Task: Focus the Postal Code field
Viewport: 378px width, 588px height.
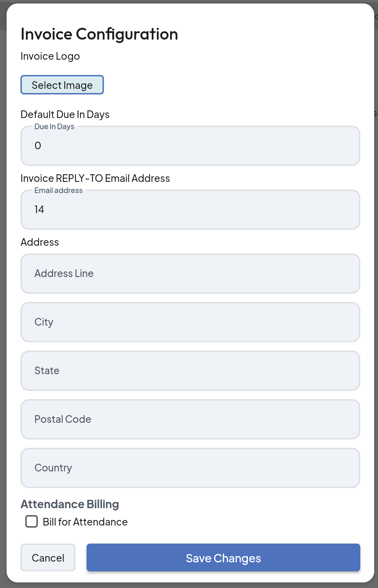Action: click(x=190, y=419)
